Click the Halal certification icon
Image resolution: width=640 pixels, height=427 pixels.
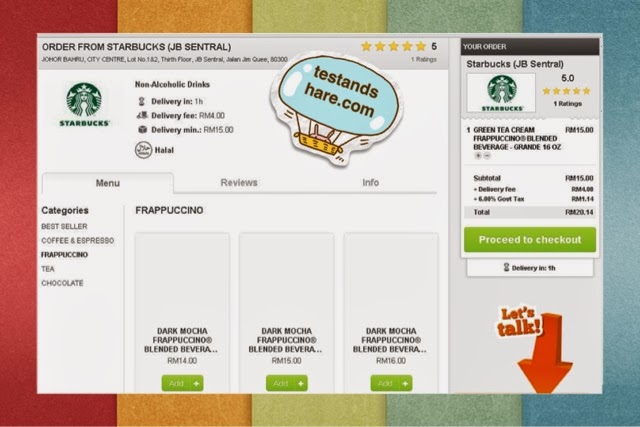[143, 150]
